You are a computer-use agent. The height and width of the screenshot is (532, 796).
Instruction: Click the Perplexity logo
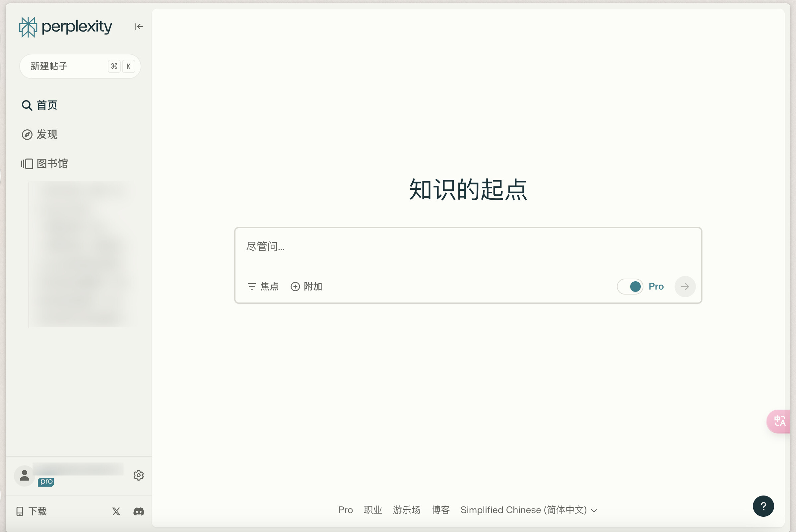point(65,27)
